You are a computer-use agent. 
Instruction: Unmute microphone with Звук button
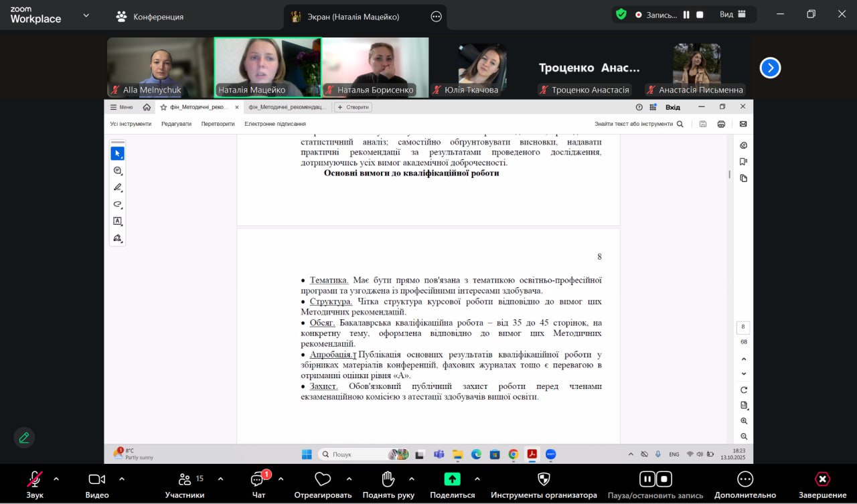pyautogui.click(x=34, y=479)
